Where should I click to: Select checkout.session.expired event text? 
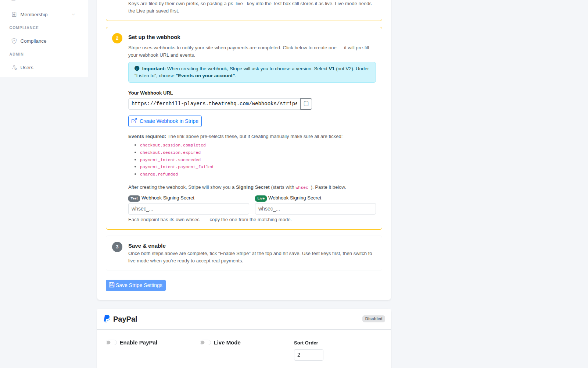(170, 153)
